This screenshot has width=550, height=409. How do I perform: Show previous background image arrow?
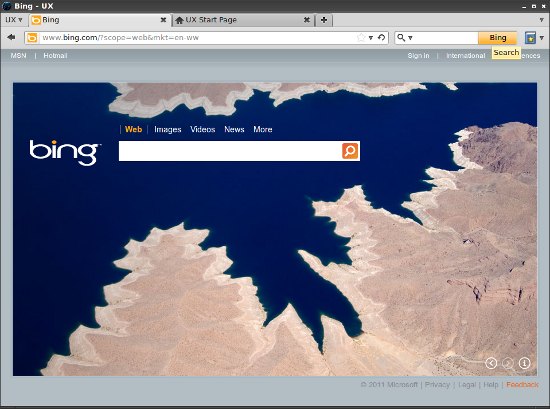coord(491,363)
